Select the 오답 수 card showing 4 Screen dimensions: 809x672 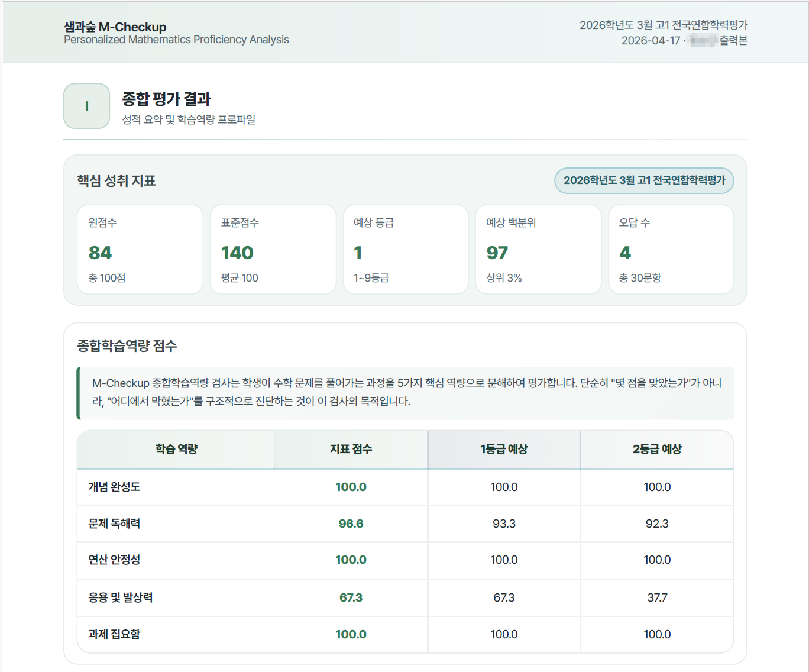point(671,249)
